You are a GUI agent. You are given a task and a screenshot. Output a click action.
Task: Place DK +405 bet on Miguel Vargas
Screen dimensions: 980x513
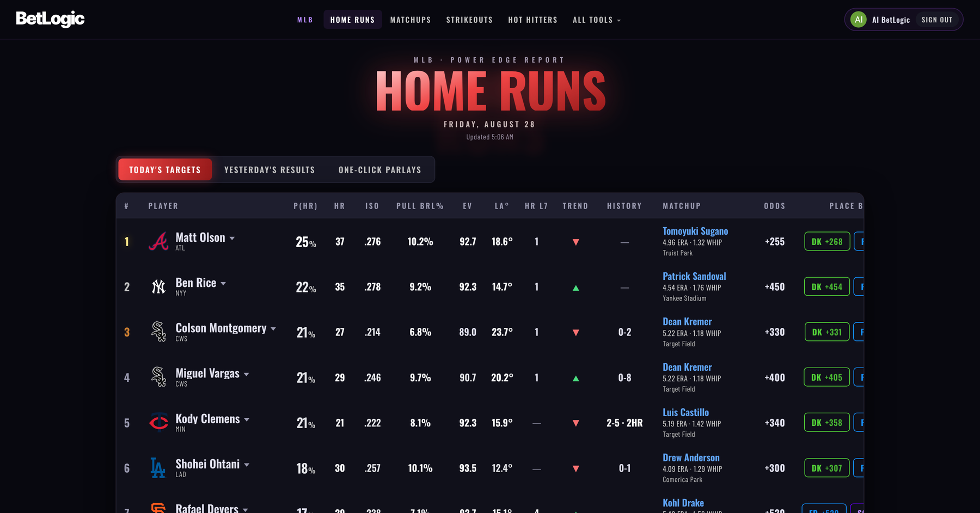[827, 377]
